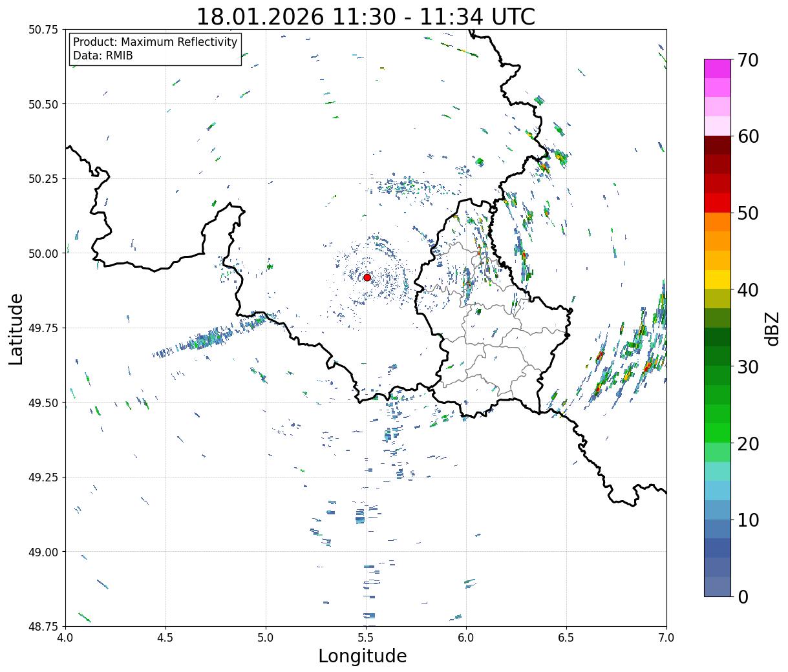Click the colorbar tick label 10
The width and height of the screenshot is (788, 672).
point(748,520)
